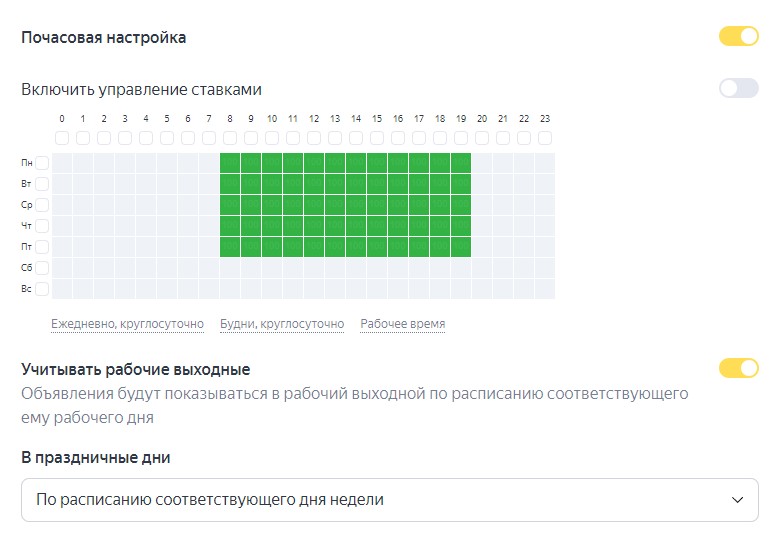Click the green Пт 19:00 schedule cell
The height and width of the screenshot is (545, 781).
461,247
